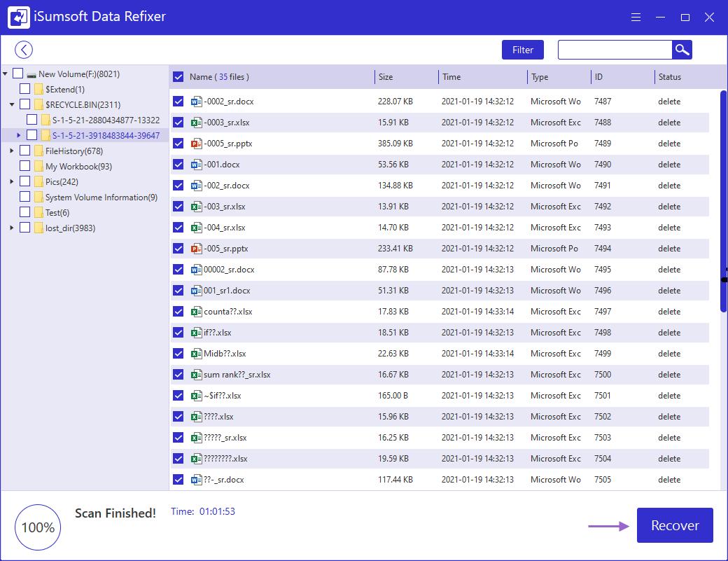Uncheck the ????????.xlsx file checkbox
Viewport: 728px width, 561px height.
point(178,458)
